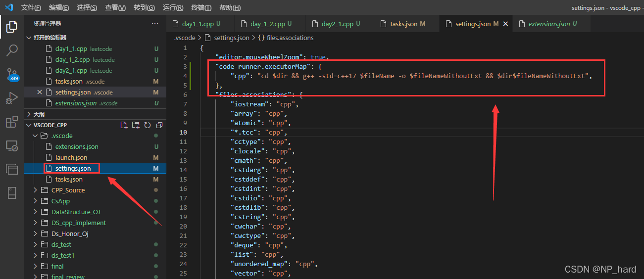Viewport: 644px width, 279px height.
Task: Refresh the explorer file tree
Action: coord(147,125)
